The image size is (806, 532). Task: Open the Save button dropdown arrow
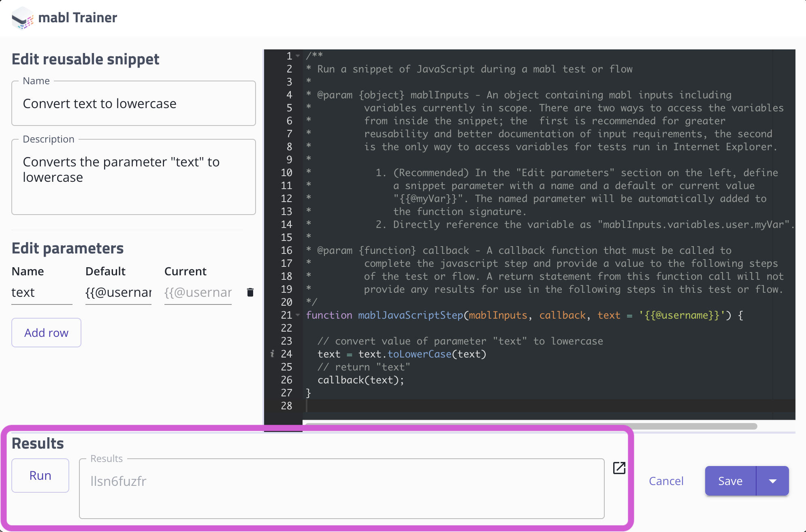[772, 481]
